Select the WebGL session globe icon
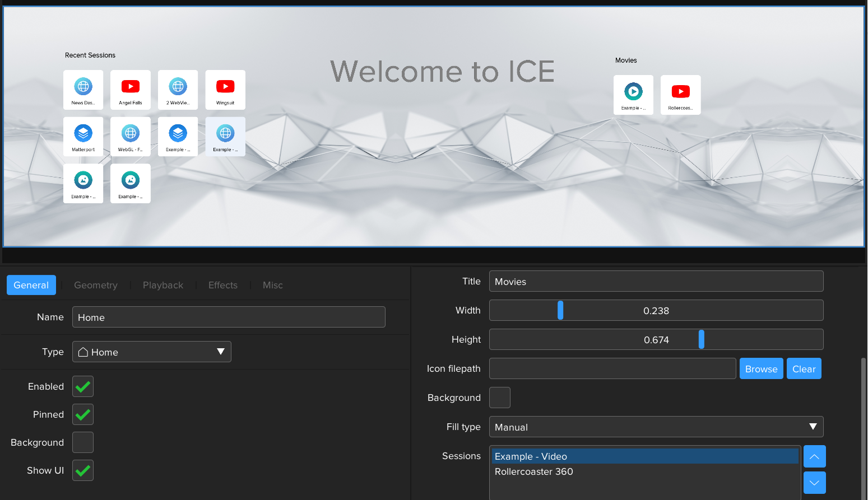This screenshot has height=500, width=868. coord(131,134)
